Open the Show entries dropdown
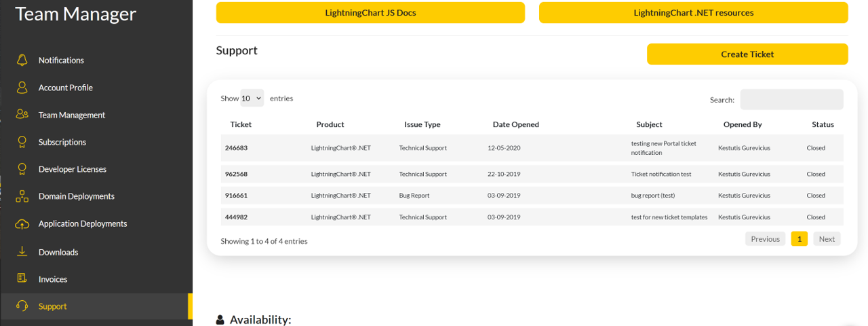Viewport: 868px width, 326px height. (x=252, y=98)
